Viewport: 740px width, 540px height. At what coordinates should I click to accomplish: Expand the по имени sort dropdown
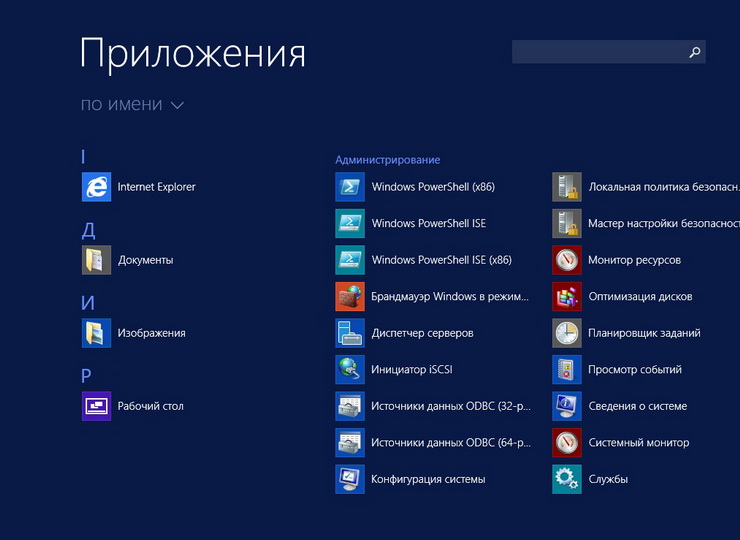132,104
